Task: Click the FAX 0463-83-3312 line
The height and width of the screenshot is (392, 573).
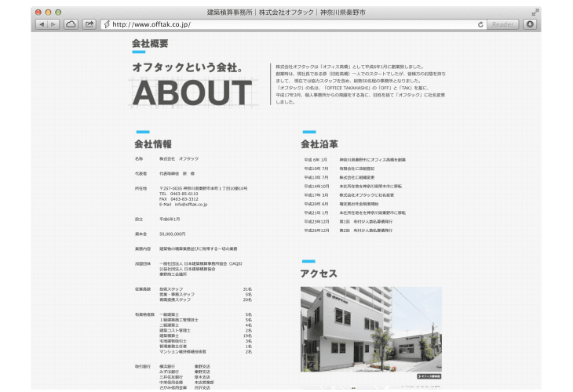Action: coord(179,199)
